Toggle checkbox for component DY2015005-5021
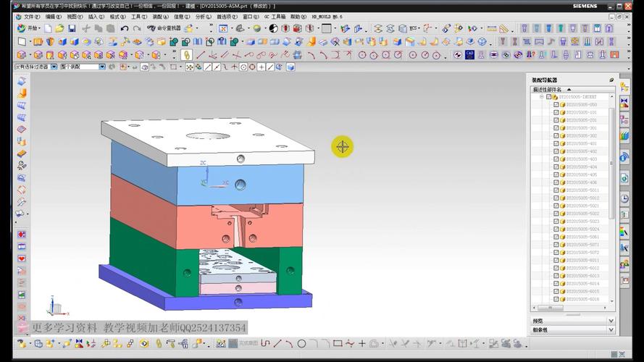Screen dimensions: 644x362 [x=556, y=206]
